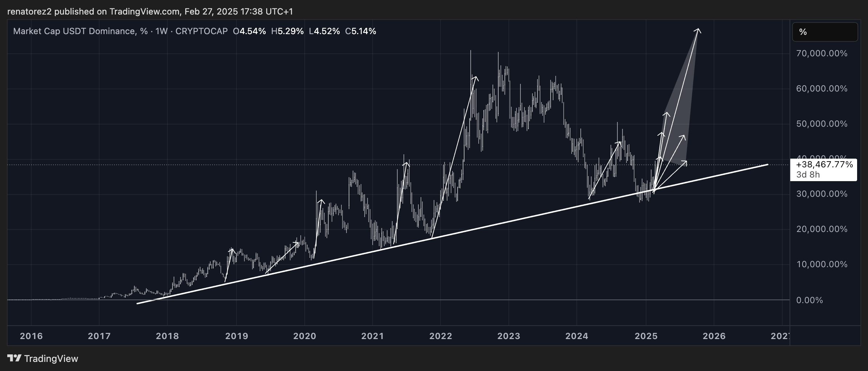Click the '2018' year on time axis
The width and height of the screenshot is (868, 371).
[167, 336]
